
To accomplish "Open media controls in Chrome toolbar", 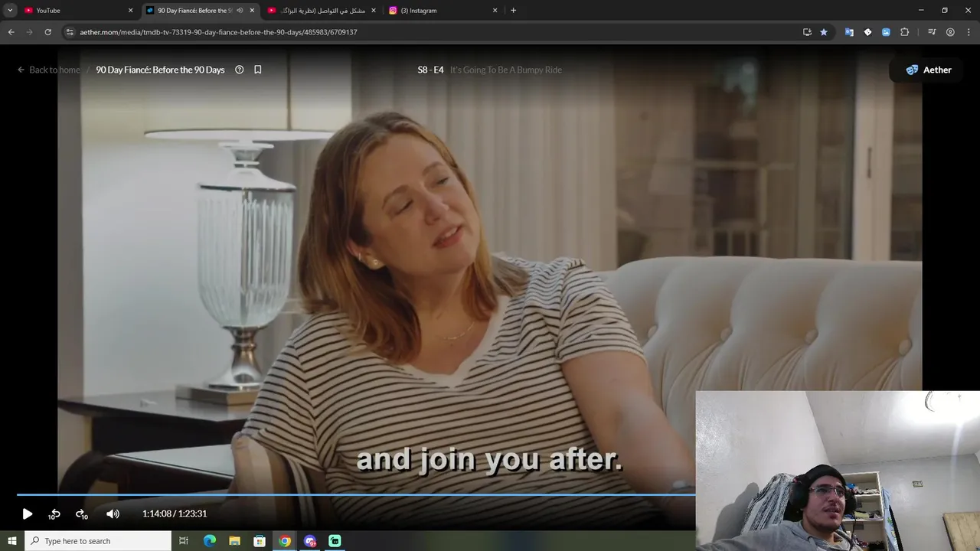I will [x=932, y=32].
